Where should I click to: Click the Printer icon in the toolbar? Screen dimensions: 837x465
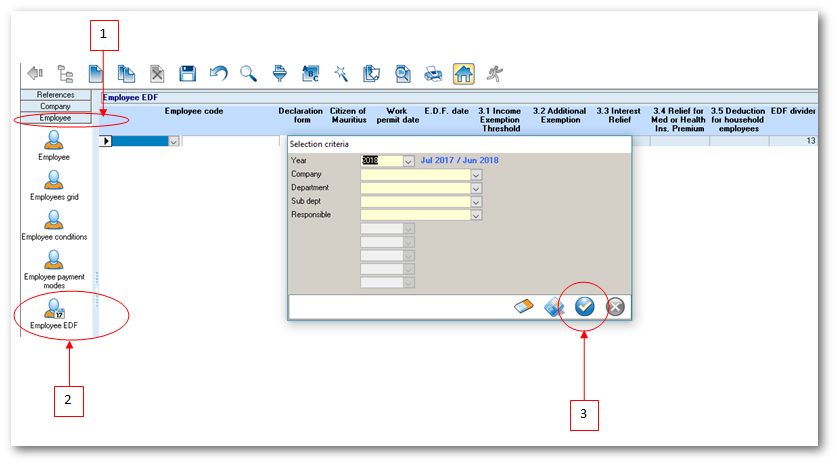point(433,73)
